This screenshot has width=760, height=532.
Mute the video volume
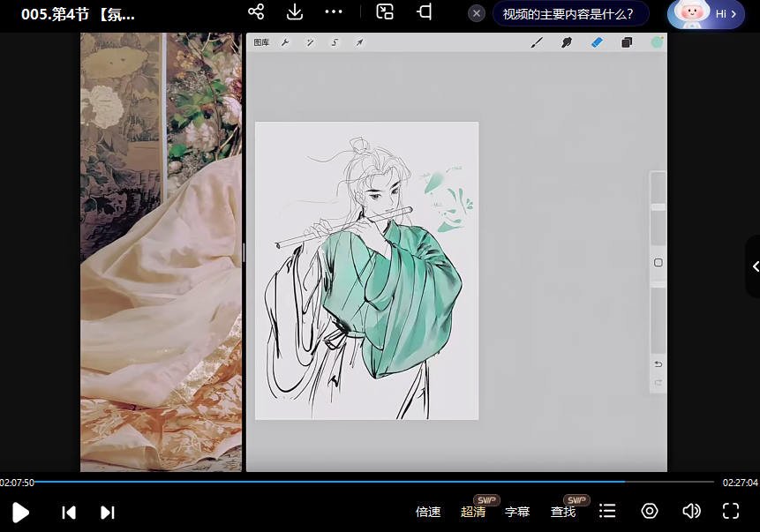click(x=691, y=511)
